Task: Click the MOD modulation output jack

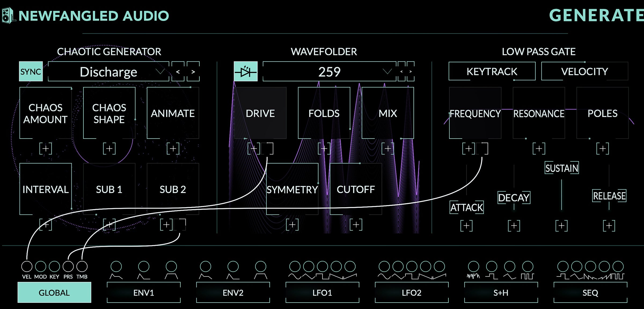Action: (x=41, y=266)
